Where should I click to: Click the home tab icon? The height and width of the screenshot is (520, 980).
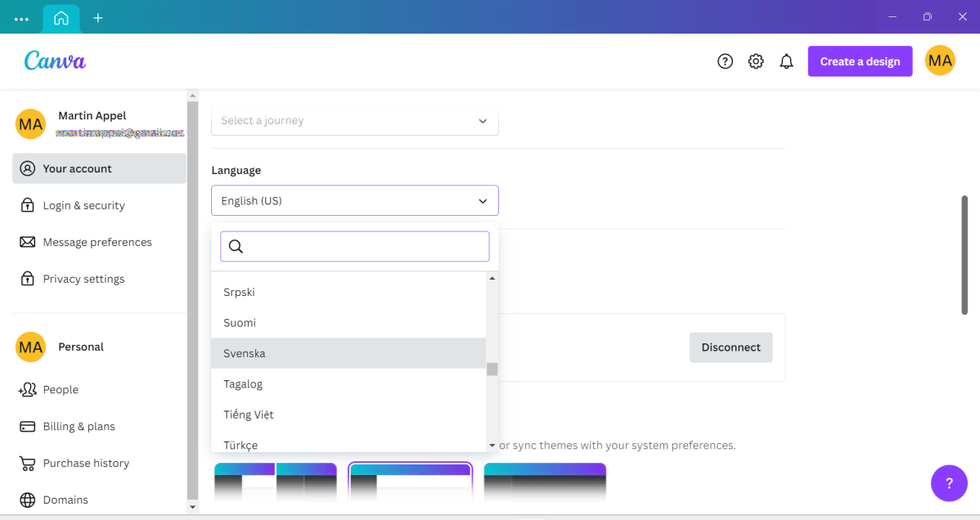[x=61, y=17]
